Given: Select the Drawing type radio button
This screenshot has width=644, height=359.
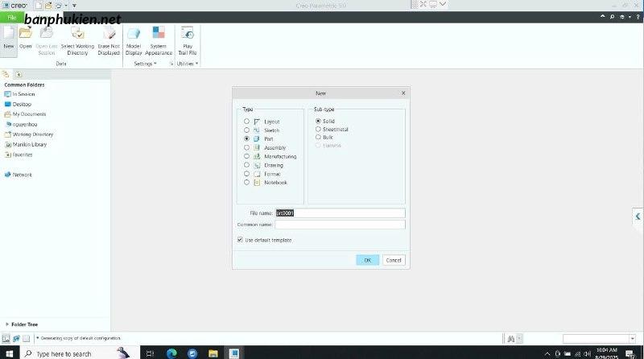Looking at the screenshot, I should click(246, 165).
